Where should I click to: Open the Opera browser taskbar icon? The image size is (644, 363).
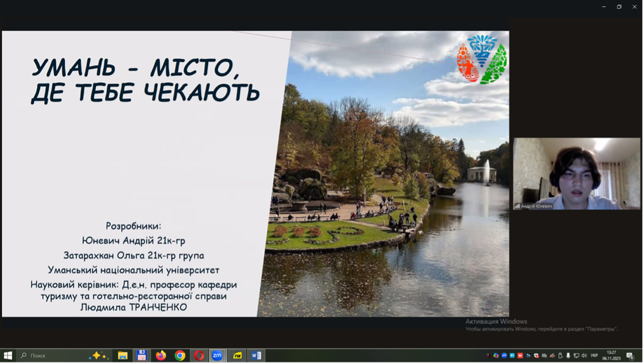pyautogui.click(x=199, y=355)
